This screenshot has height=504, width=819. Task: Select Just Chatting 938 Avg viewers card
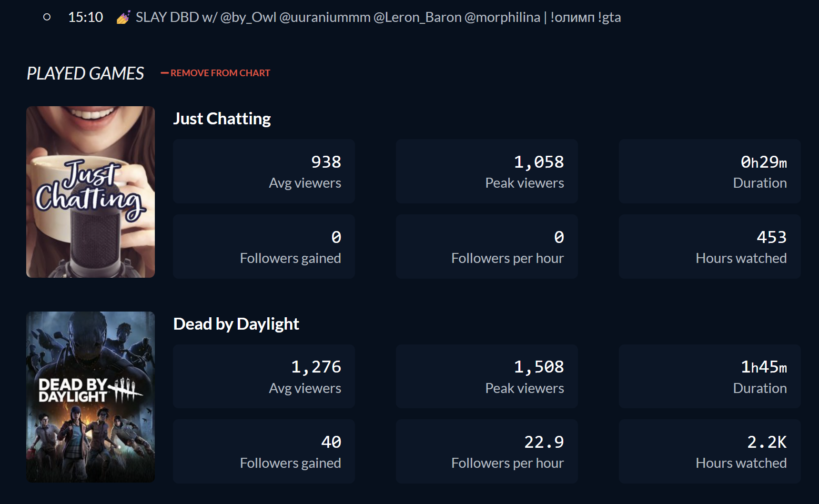[x=264, y=171]
